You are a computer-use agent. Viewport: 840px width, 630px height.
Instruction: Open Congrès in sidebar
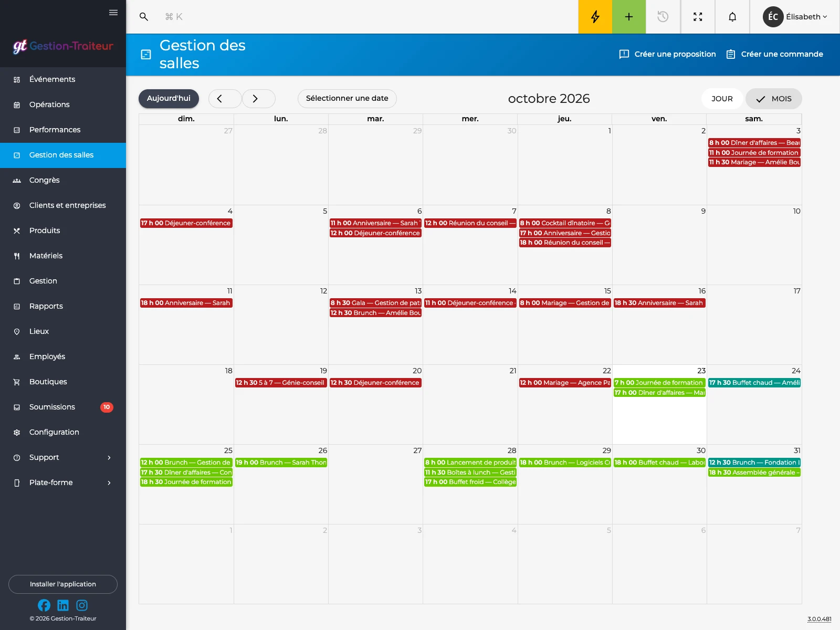pyautogui.click(x=63, y=180)
